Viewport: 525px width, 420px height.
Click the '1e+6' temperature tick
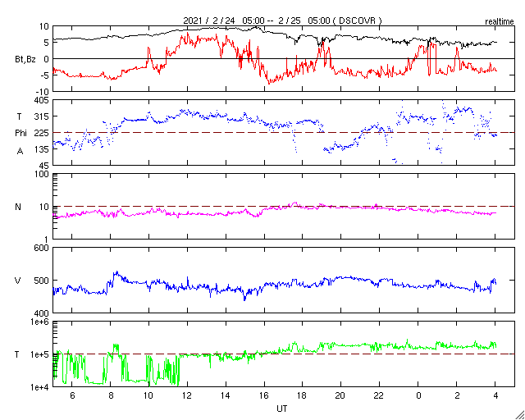pyautogui.click(x=40, y=322)
